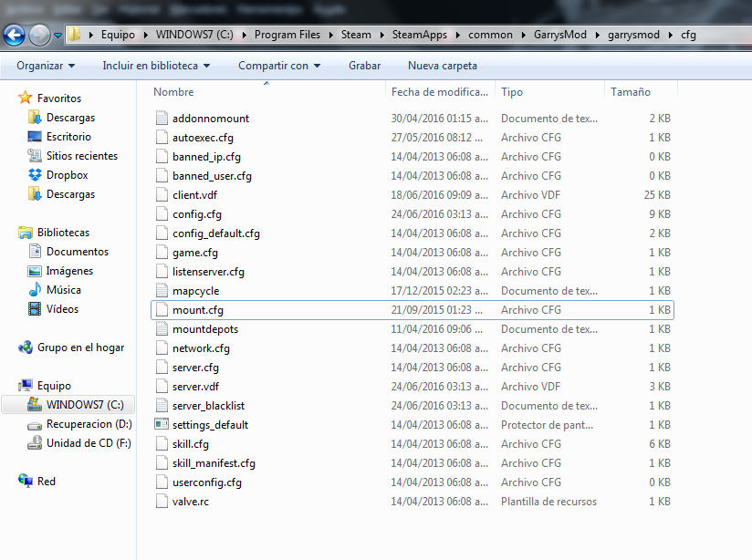Viewport: 752px width, 560px height.
Task: Select the file named config_default.cfg
Action: 215,233
